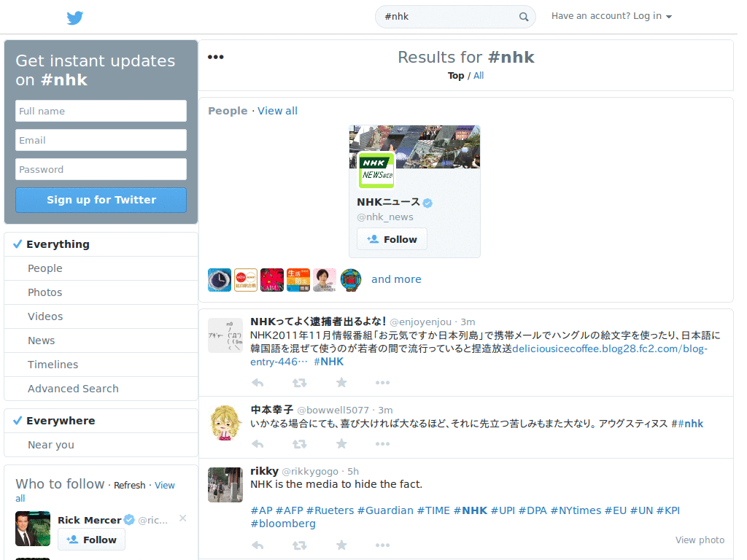
Task: Favorite the @enjoyenjou tweet with star
Action: pyautogui.click(x=341, y=382)
